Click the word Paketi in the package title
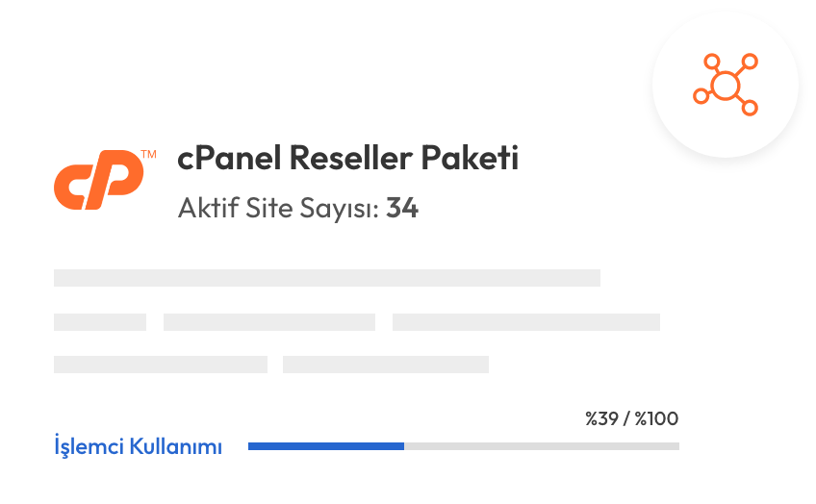 (x=470, y=158)
